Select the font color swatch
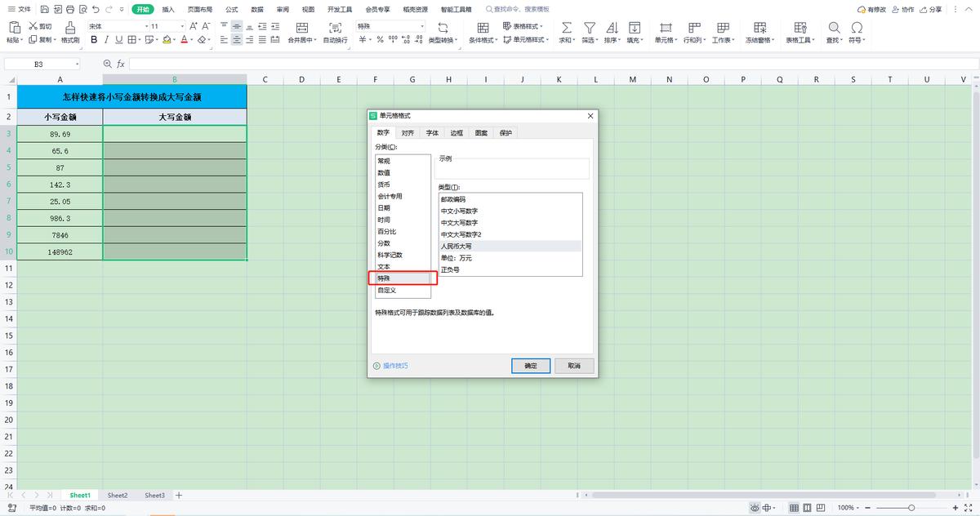Viewport: 980px width, 516px height. pos(185,39)
